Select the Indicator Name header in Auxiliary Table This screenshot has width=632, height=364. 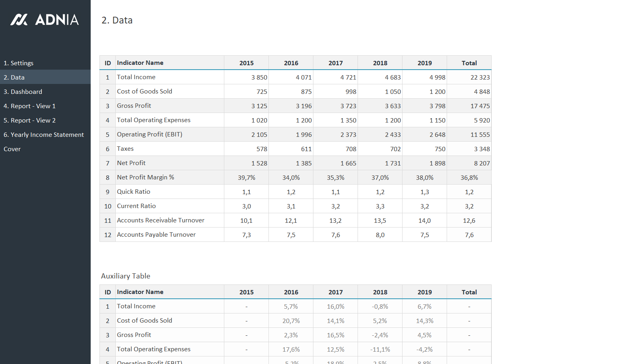[x=140, y=292]
